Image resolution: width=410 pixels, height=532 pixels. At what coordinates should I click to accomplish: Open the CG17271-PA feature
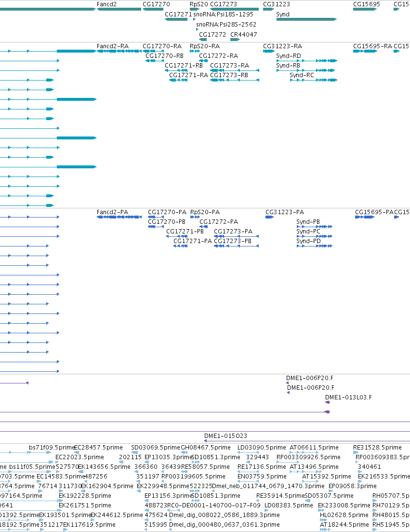click(180, 246)
